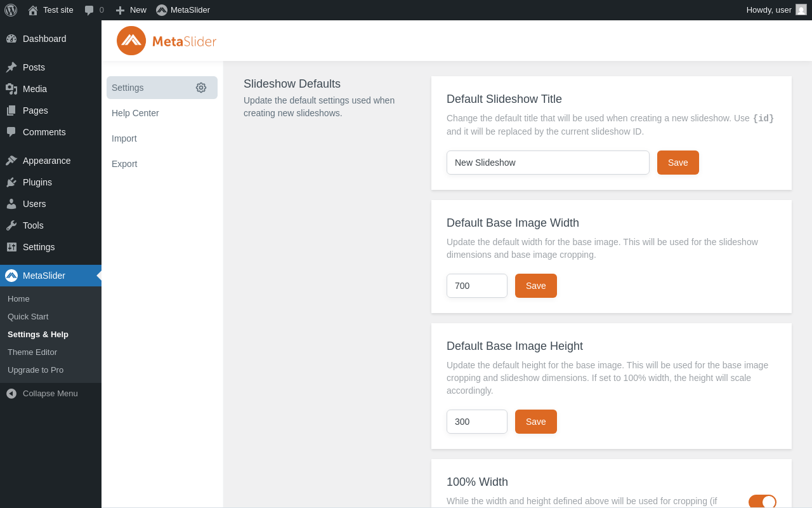Image resolution: width=812 pixels, height=508 pixels.
Task: Follow the Upgrade to Pro link
Action: [x=36, y=370]
